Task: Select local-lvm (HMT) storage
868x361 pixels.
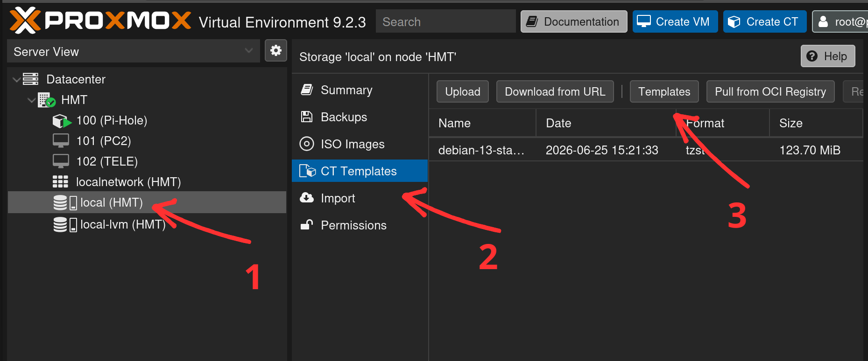Action: pos(147,224)
